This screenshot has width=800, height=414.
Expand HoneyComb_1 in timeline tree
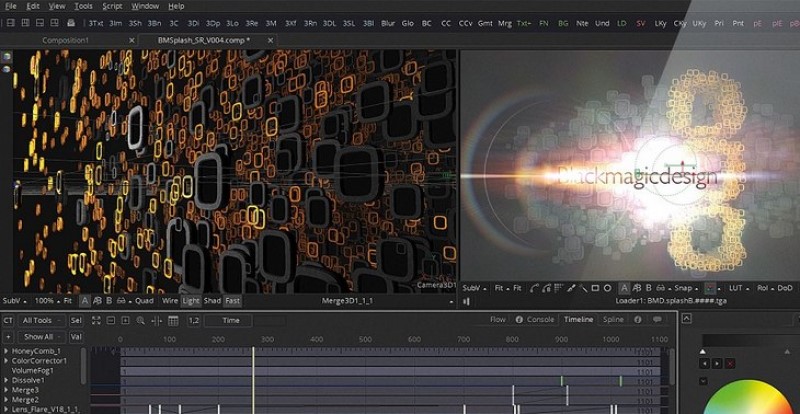(x=6, y=351)
